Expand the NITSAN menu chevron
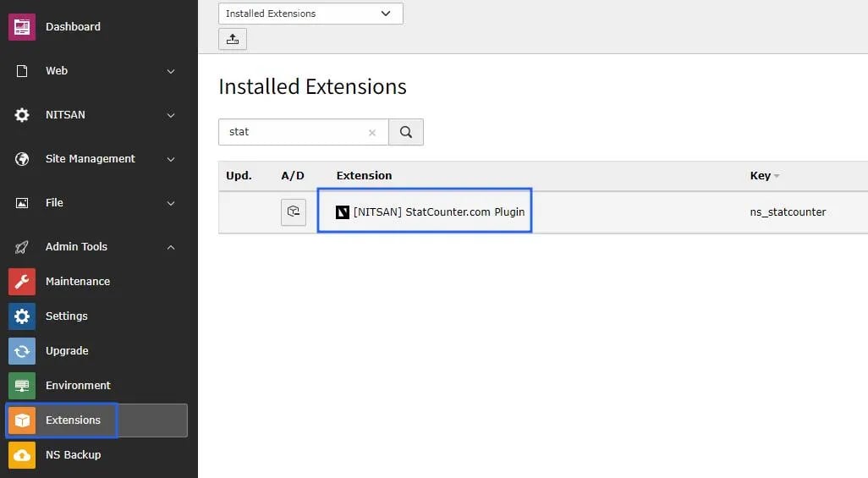Screen dimensions: 868x478 point(171,115)
